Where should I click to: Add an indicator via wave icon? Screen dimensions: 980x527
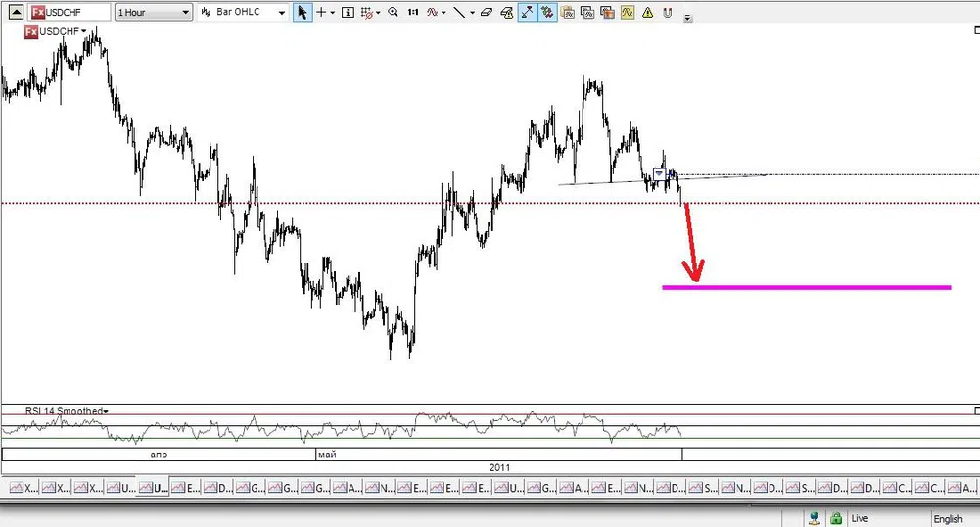tap(433, 12)
